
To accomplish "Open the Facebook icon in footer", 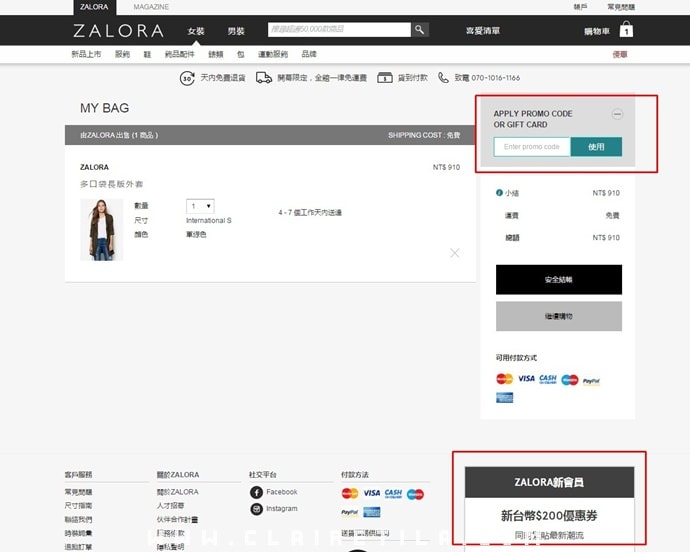I will click(256, 492).
